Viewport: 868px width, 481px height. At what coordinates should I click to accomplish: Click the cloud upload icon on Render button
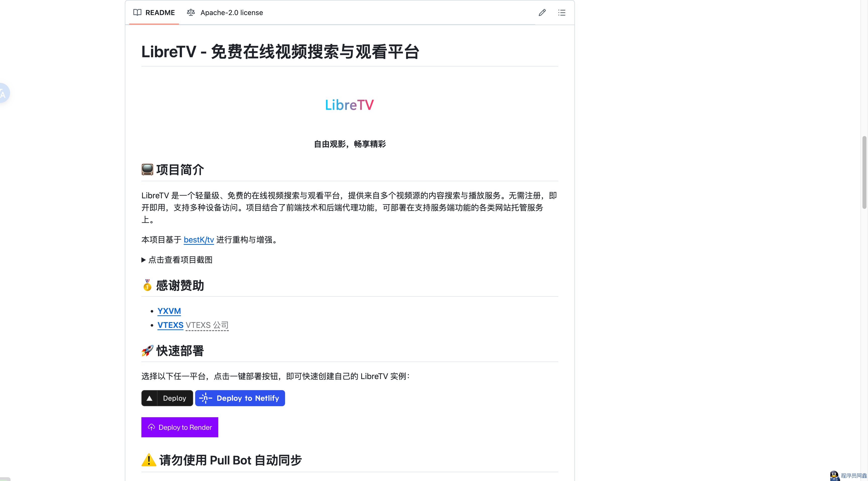(x=151, y=427)
